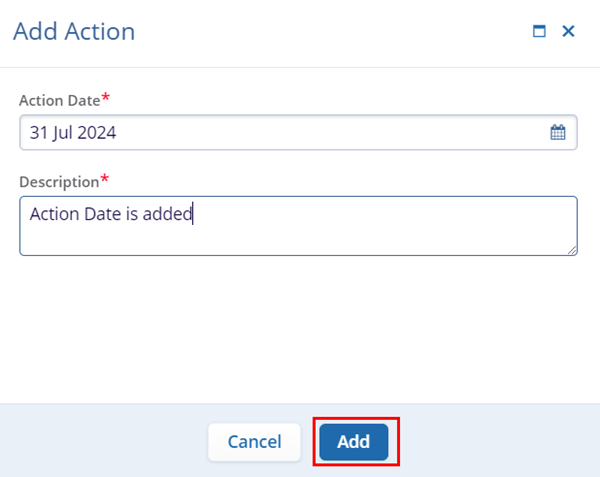Open the Action Date calendar picker
Viewport: 600px width, 477px height.
pyautogui.click(x=558, y=132)
